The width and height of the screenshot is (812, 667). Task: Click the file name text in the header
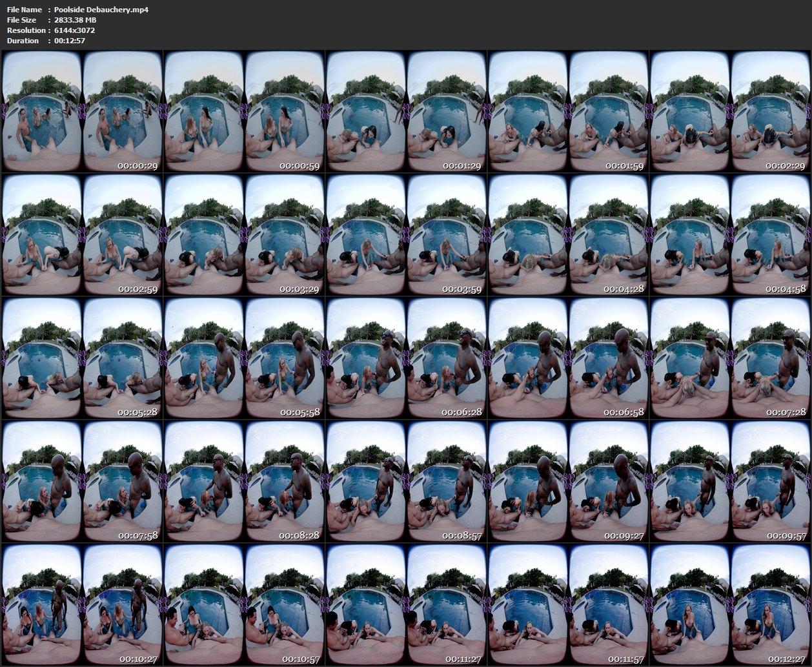click(101, 10)
